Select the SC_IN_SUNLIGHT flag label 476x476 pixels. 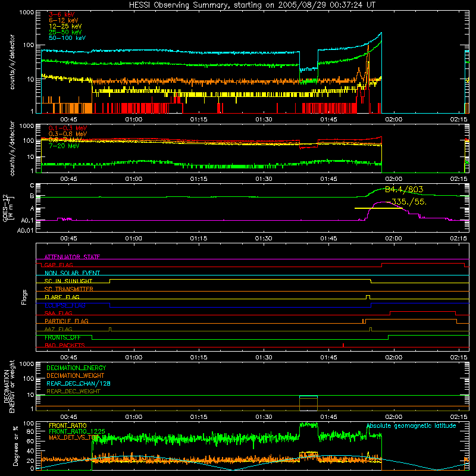point(68,281)
